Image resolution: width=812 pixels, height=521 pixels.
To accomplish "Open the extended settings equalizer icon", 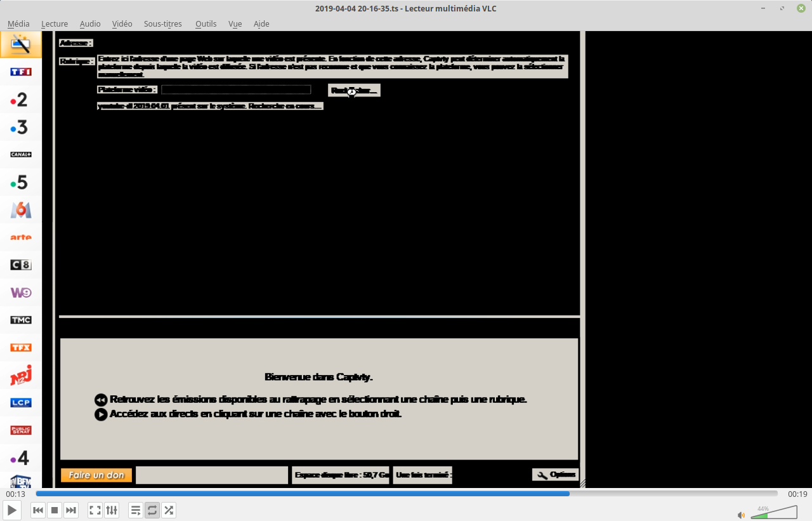I will 112,510.
